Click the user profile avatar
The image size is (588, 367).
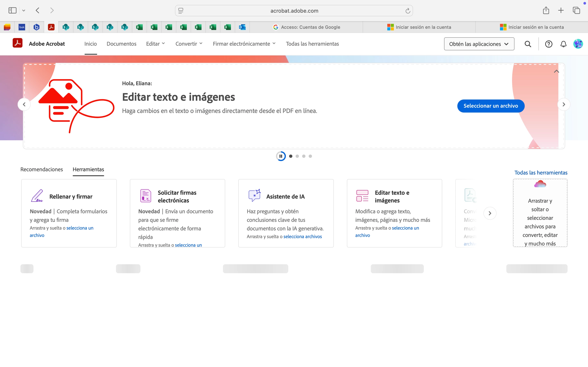(578, 44)
